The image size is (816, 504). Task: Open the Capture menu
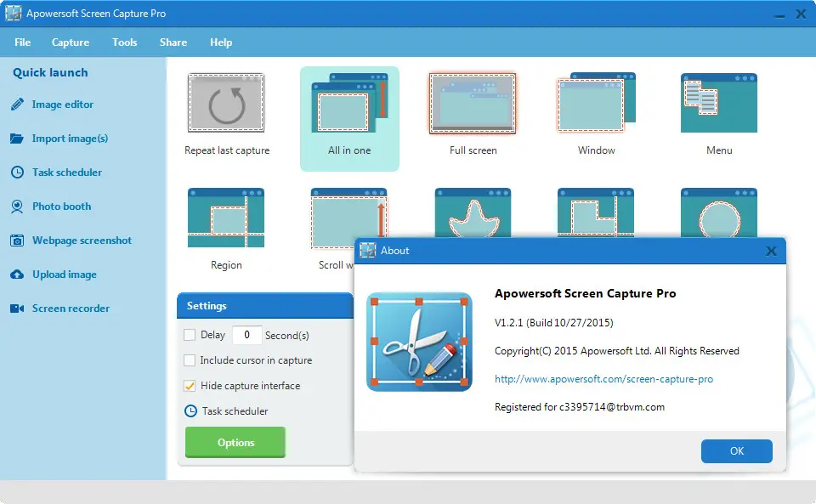71,42
